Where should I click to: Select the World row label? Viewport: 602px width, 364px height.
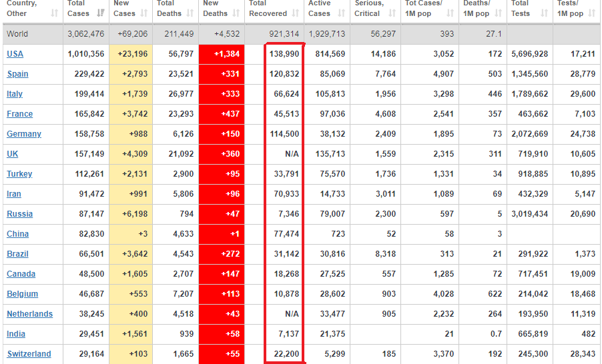tap(17, 34)
